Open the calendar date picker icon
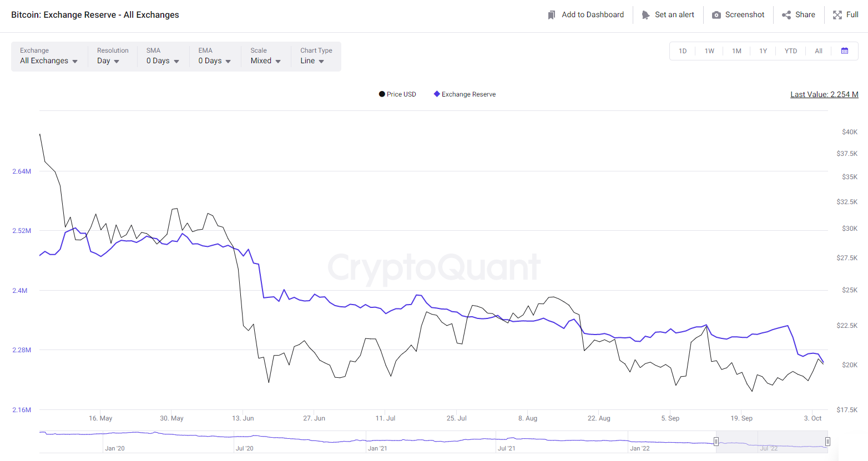 click(845, 51)
